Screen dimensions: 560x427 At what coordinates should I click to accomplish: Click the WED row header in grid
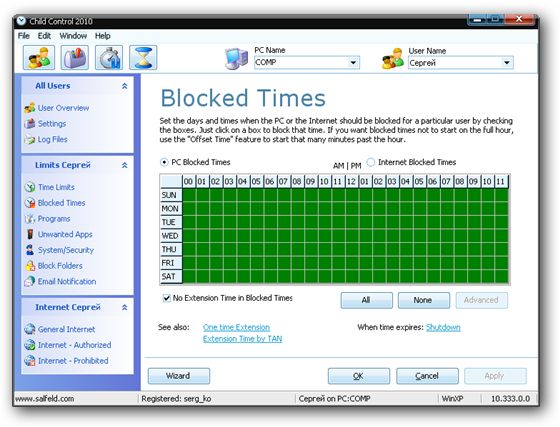point(171,236)
